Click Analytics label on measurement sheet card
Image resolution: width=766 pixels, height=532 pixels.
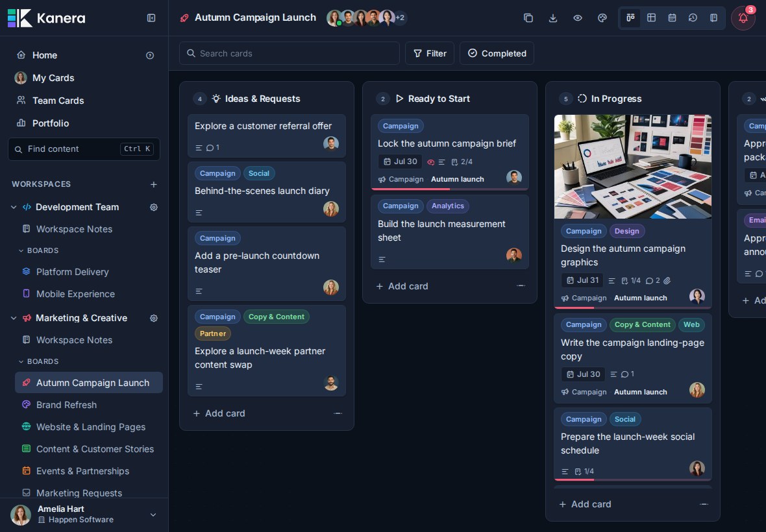[447, 206]
